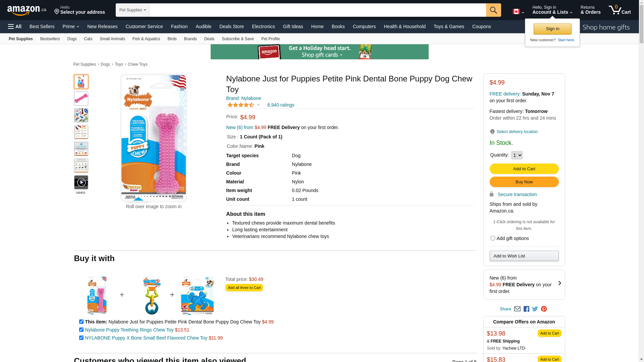The image size is (644, 362).
Task: Open the Quantity dropdown
Action: coord(517,155)
